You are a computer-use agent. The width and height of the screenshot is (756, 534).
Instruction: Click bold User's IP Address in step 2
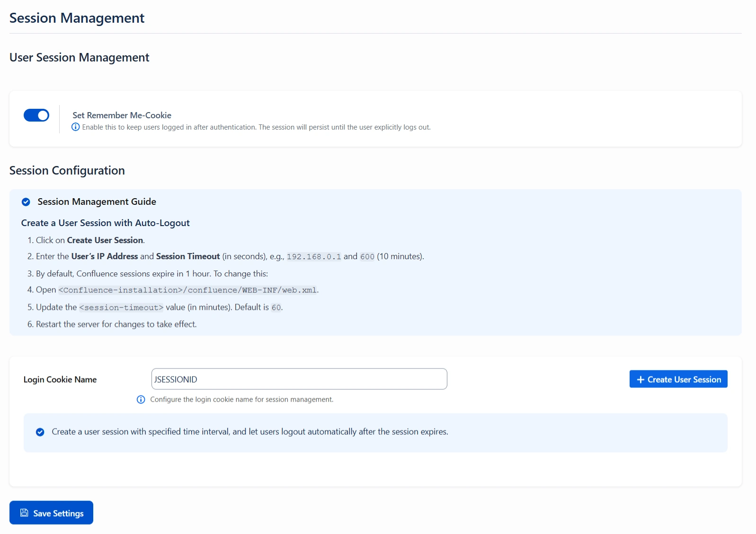pyautogui.click(x=105, y=256)
